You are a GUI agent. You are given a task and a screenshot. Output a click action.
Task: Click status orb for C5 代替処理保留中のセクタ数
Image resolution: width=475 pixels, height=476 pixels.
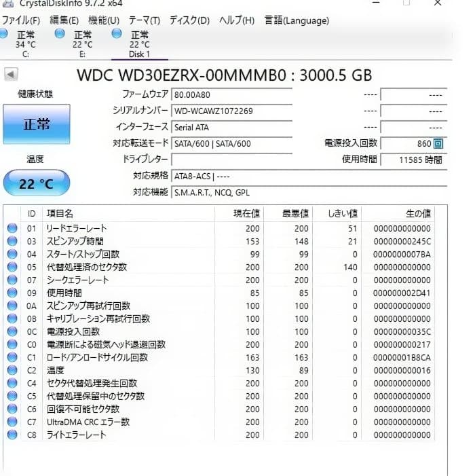(12, 396)
